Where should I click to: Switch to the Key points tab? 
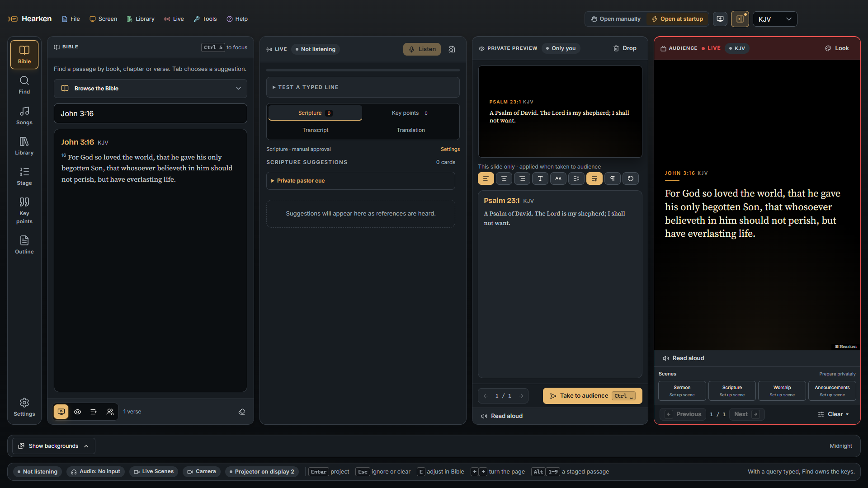pos(410,113)
